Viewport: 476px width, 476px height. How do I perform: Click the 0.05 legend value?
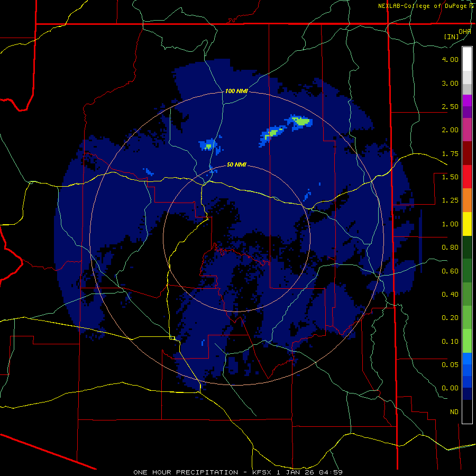pos(450,364)
